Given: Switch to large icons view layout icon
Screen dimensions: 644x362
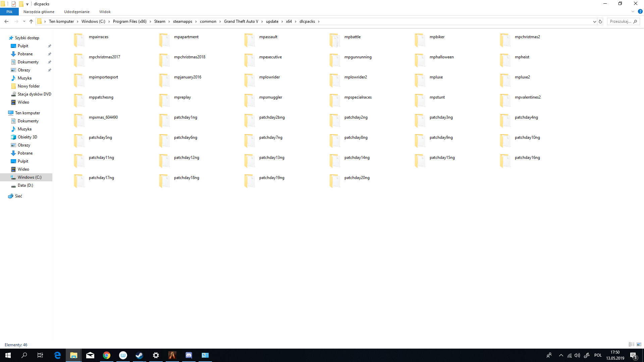Looking at the screenshot, I should coord(639,345).
